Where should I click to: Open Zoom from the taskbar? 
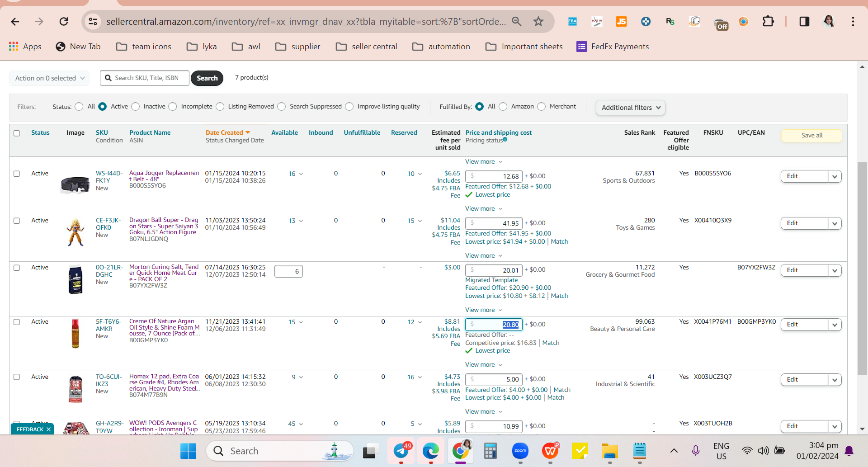520,451
